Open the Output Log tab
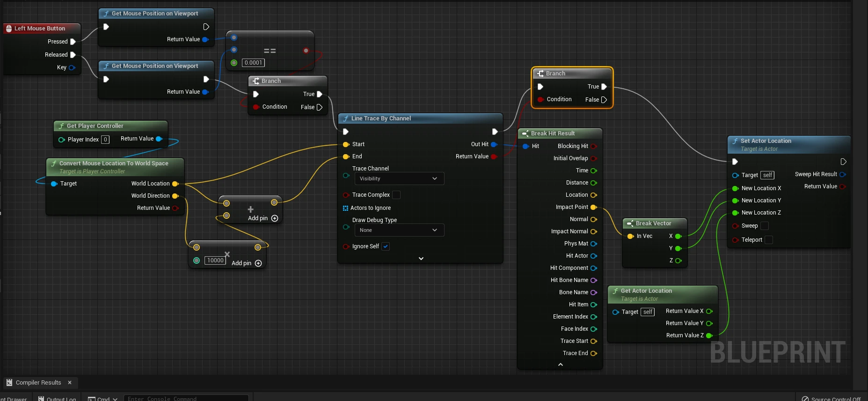The height and width of the screenshot is (401, 868). pos(57,399)
